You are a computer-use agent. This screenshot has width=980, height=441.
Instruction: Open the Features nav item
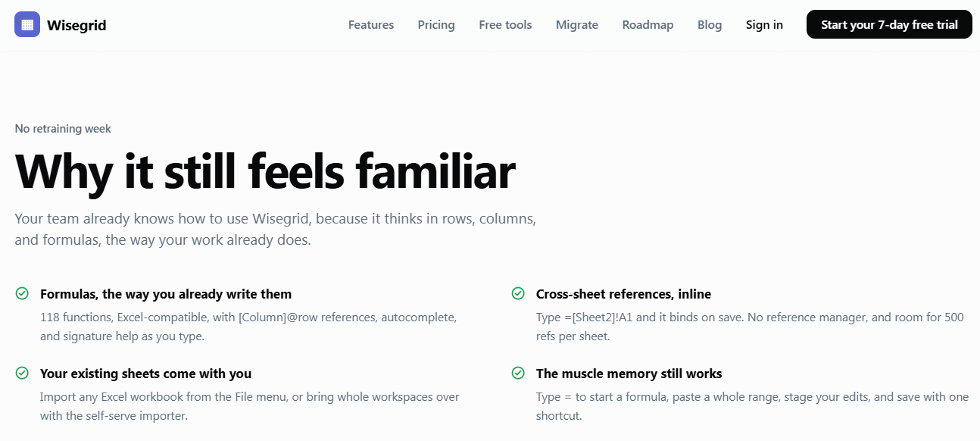pyautogui.click(x=371, y=25)
